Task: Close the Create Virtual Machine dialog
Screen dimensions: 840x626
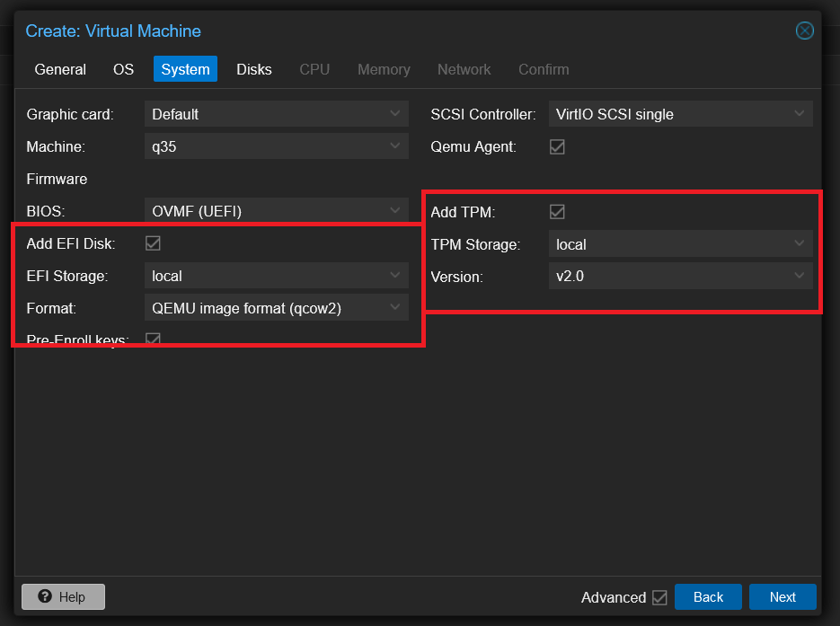Action: pyautogui.click(x=804, y=31)
